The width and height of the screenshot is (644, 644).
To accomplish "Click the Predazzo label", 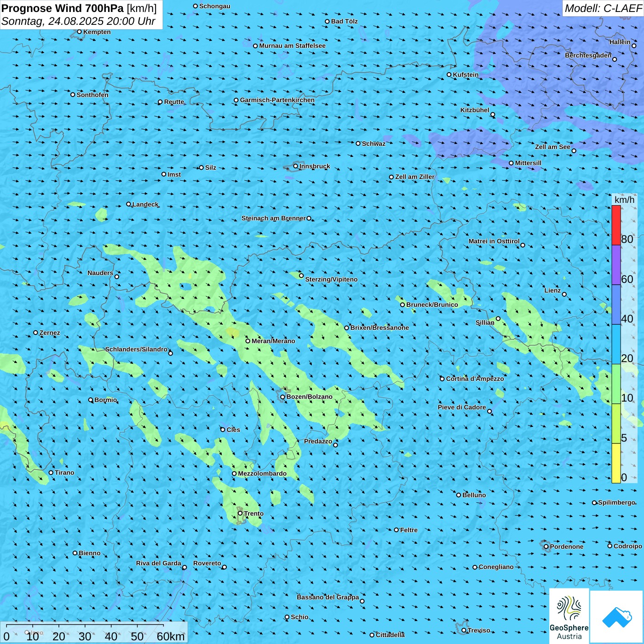I will click(318, 441).
